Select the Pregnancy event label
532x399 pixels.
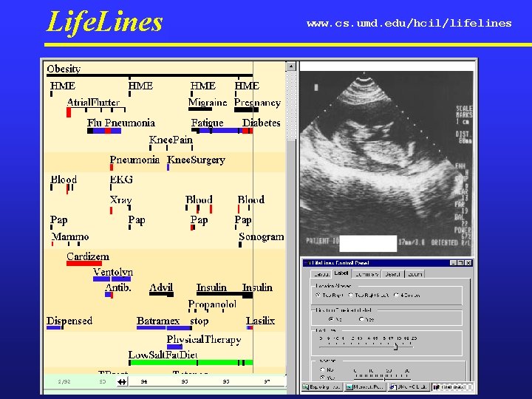point(258,103)
